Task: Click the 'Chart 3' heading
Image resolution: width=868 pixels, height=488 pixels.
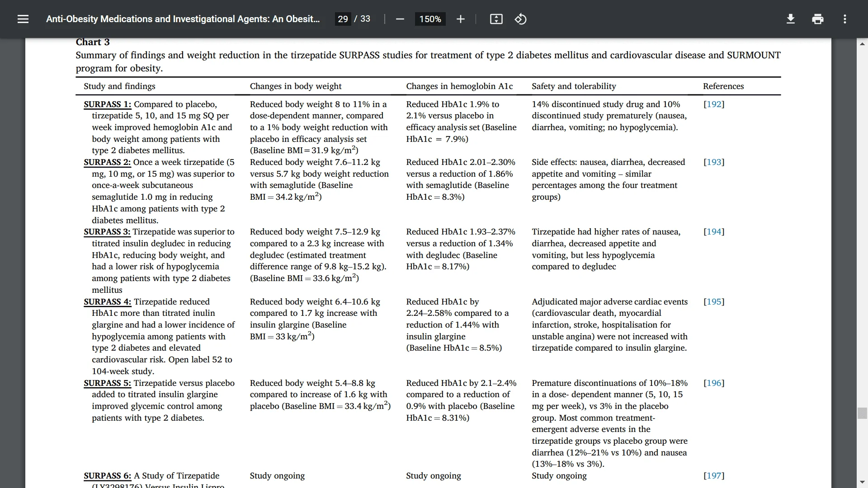Action: [93, 42]
